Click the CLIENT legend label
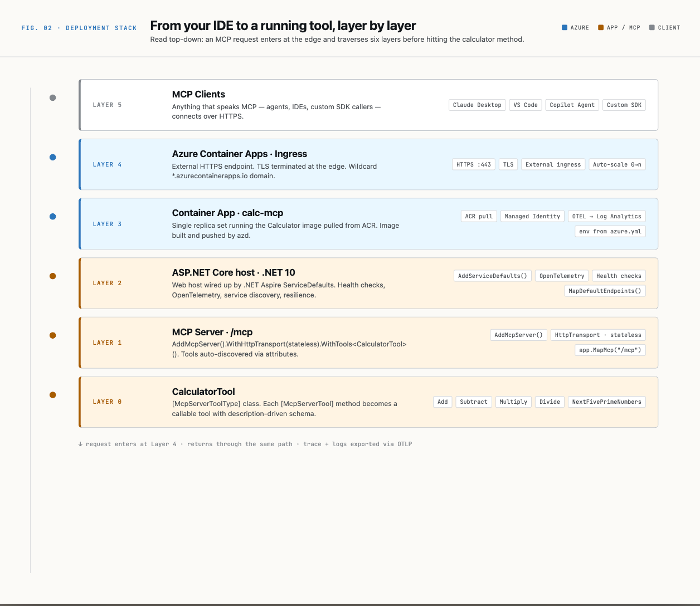The image size is (700, 606). 669,27
